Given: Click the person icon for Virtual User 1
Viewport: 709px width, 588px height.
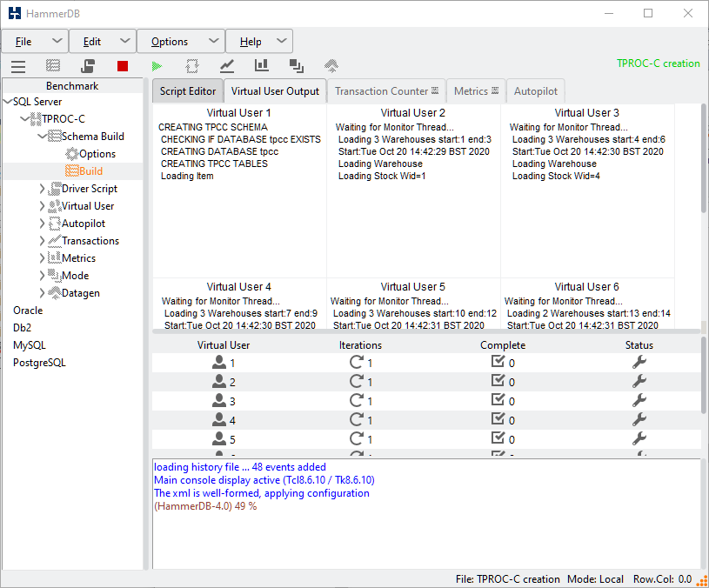Looking at the screenshot, I should click(219, 362).
